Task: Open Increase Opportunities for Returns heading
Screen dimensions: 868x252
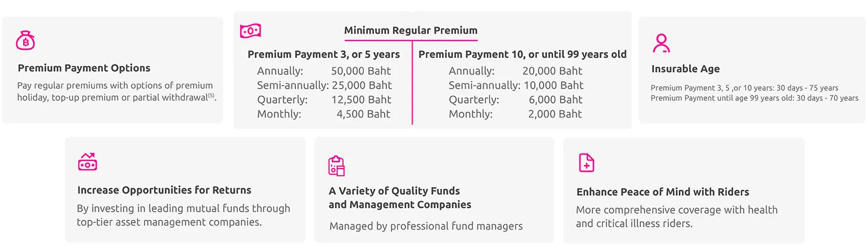Action: tap(164, 190)
